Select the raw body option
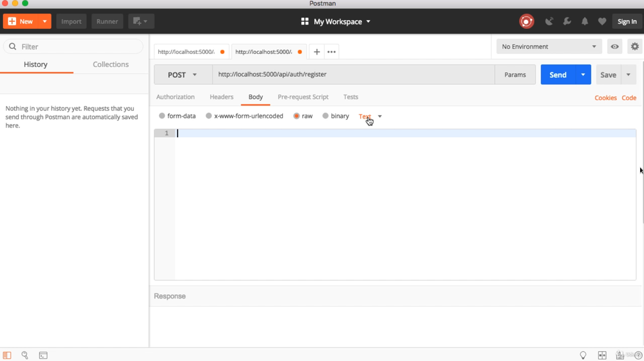644x361 pixels. tap(296, 116)
